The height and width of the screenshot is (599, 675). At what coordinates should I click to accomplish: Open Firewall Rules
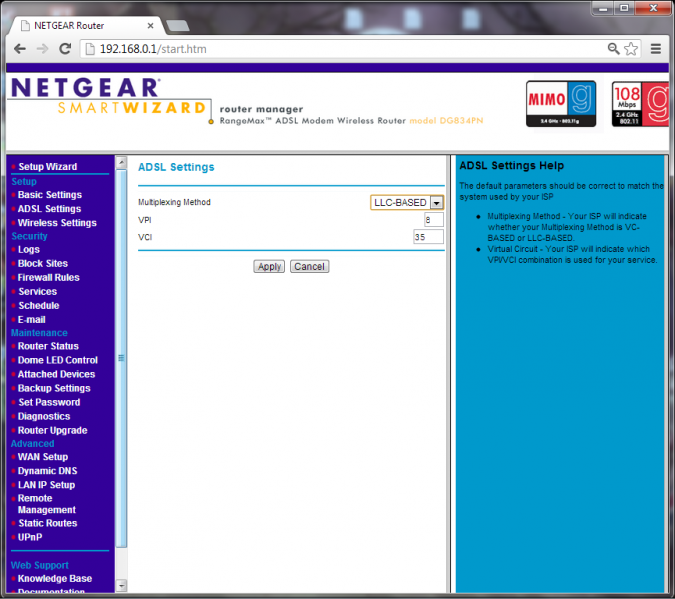click(48, 277)
